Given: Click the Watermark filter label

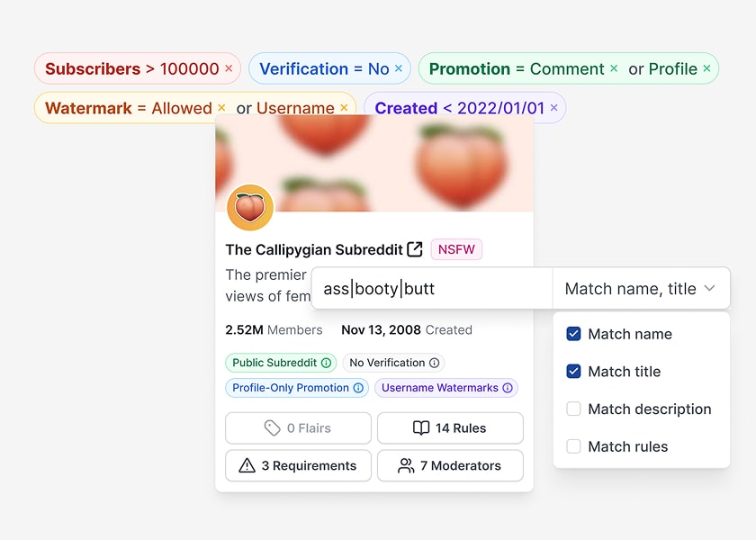Looking at the screenshot, I should [88, 107].
